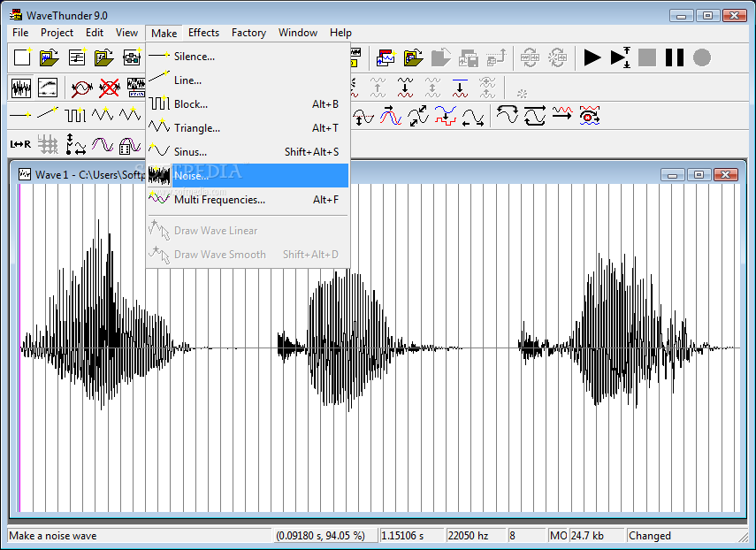This screenshot has height=550, width=756.
Task: Click the L↔R swap channels icon
Action: 20,143
